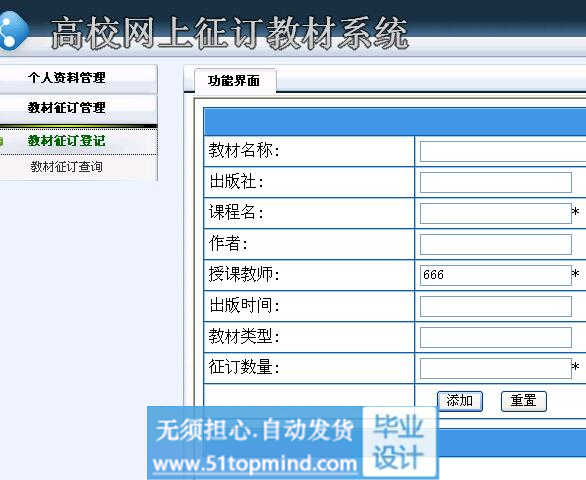
Task: Click the blue globe logo icon
Action: [13, 31]
